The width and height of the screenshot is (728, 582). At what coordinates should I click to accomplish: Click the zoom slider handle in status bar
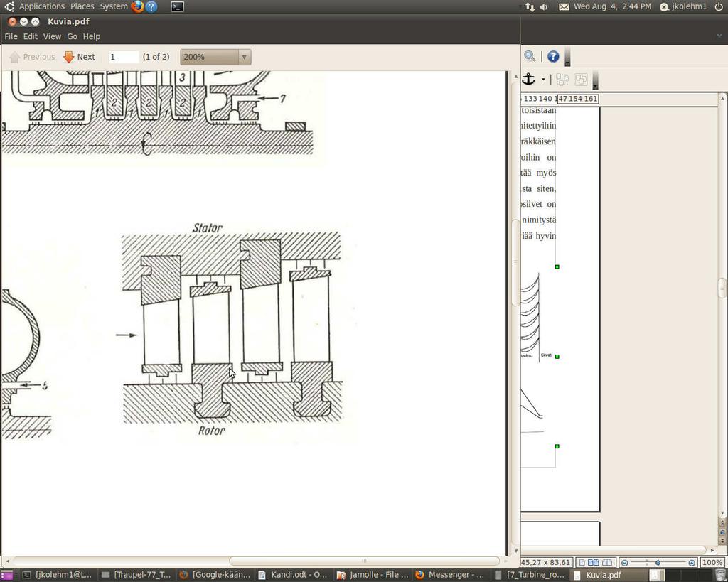point(658,563)
